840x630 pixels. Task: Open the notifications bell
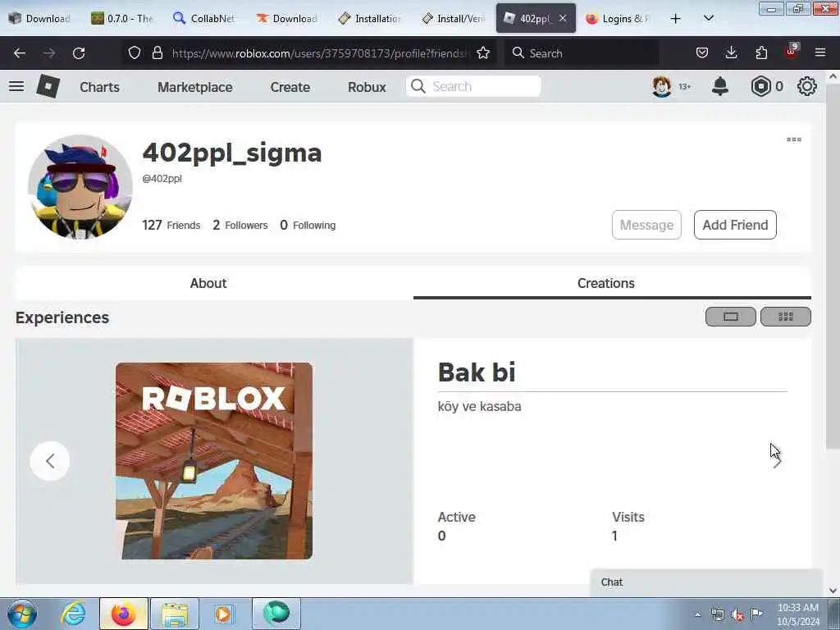(720, 86)
